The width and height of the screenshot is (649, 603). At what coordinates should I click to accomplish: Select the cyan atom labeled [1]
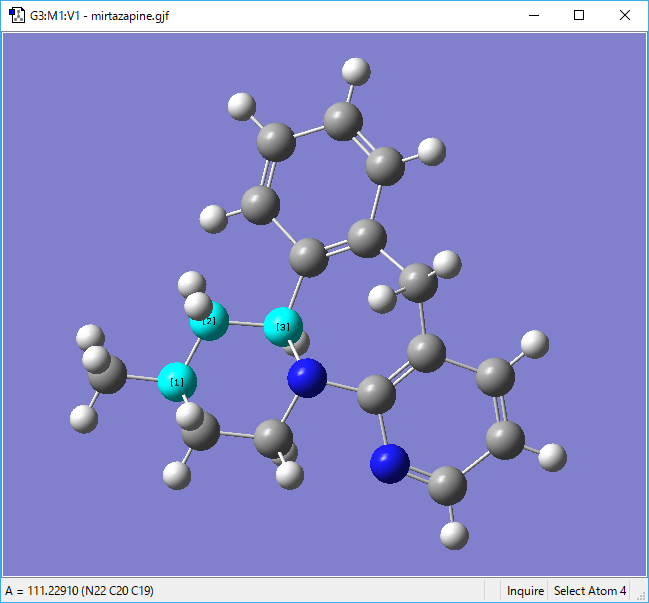click(177, 382)
